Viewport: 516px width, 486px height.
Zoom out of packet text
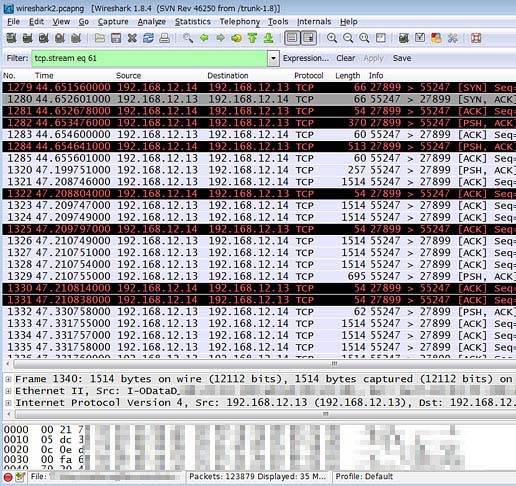tap(348, 38)
